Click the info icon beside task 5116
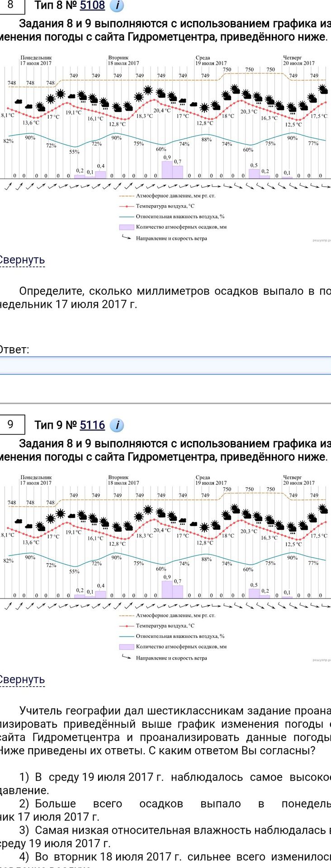 click(x=117, y=425)
